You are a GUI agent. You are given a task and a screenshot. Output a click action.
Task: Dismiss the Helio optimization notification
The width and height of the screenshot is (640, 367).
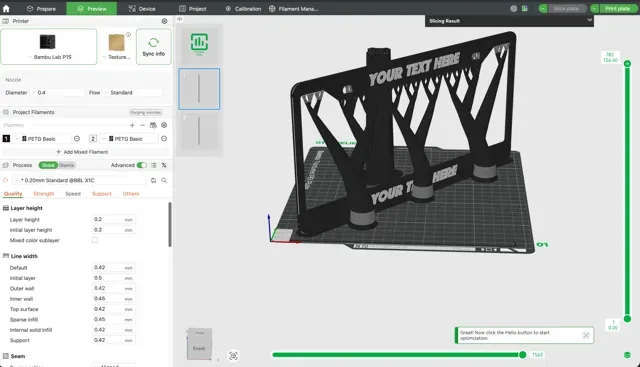[x=586, y=336]
